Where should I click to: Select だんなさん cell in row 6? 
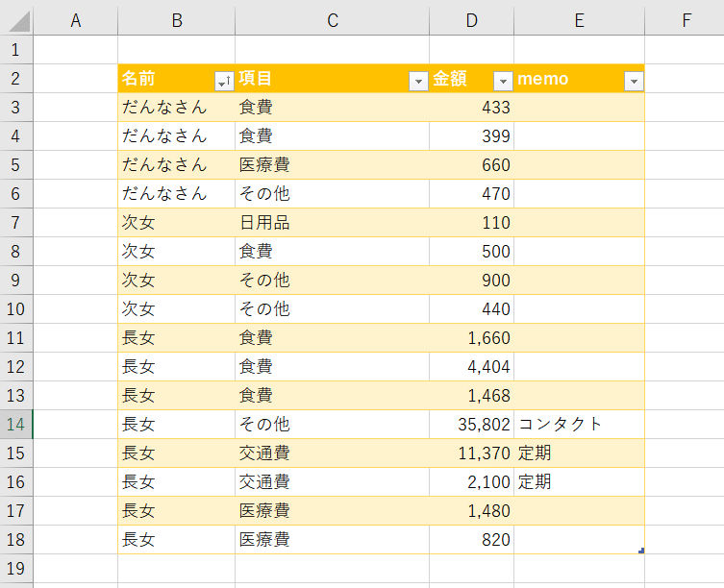[176, 193]
